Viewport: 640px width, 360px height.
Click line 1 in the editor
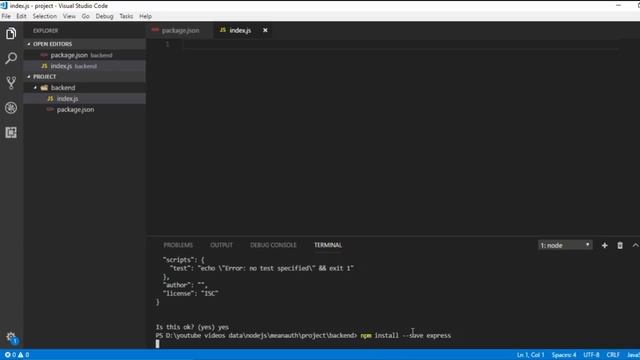pyautogui.click(x=400, y=44)
